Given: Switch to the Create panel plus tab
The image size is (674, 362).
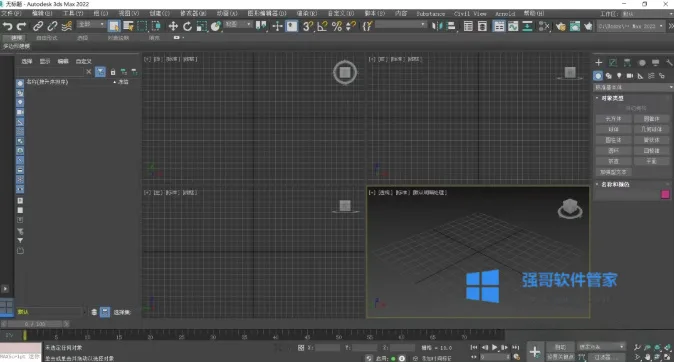Looking at the screenshot, I should click(x=598, y=63).
